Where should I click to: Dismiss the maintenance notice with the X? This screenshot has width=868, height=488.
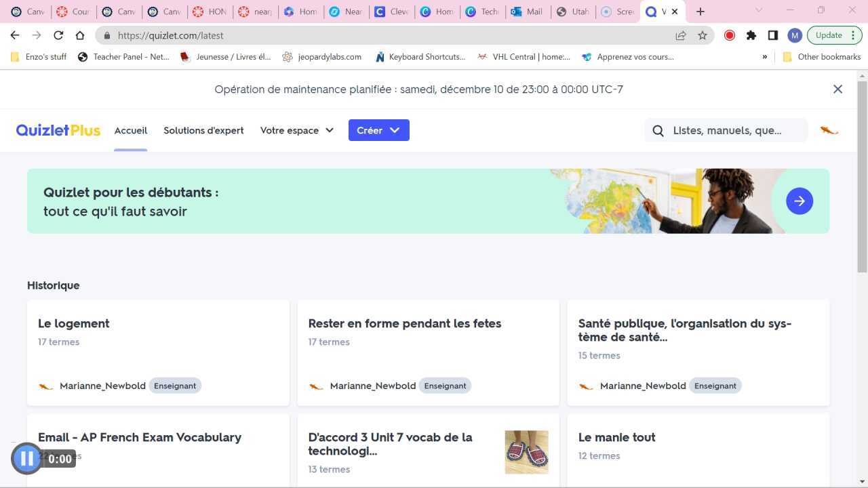pyautogui.click(x=837, y=89)
